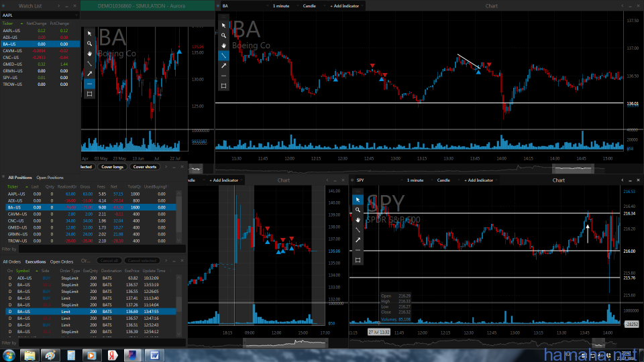Select GMED-US row in the Watch List

(40, 64)
